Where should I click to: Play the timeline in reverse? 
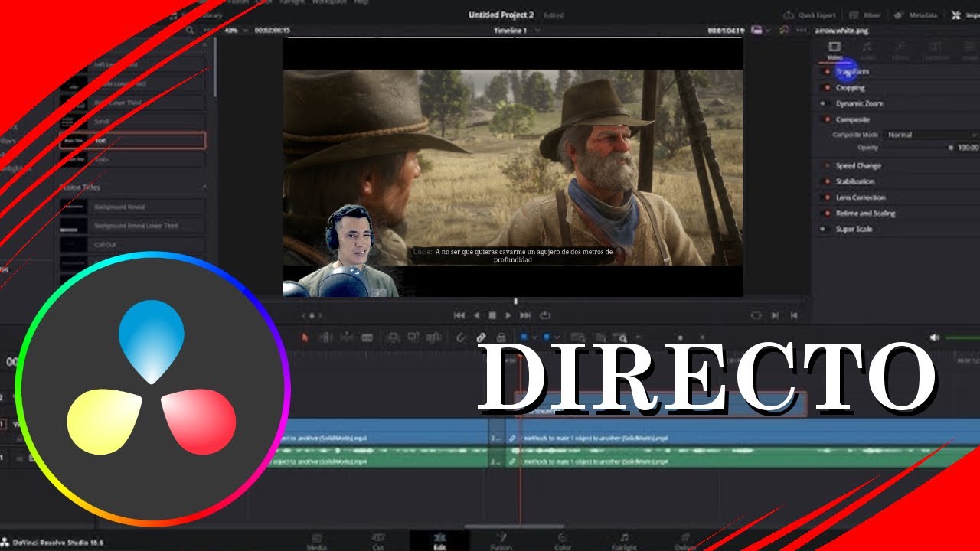(476, 315)
